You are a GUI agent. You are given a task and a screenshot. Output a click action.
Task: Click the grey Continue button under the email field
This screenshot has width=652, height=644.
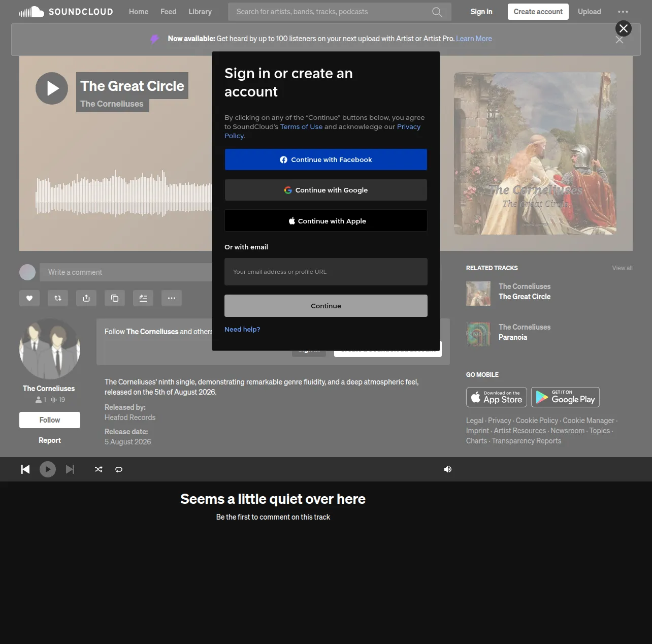326,306
